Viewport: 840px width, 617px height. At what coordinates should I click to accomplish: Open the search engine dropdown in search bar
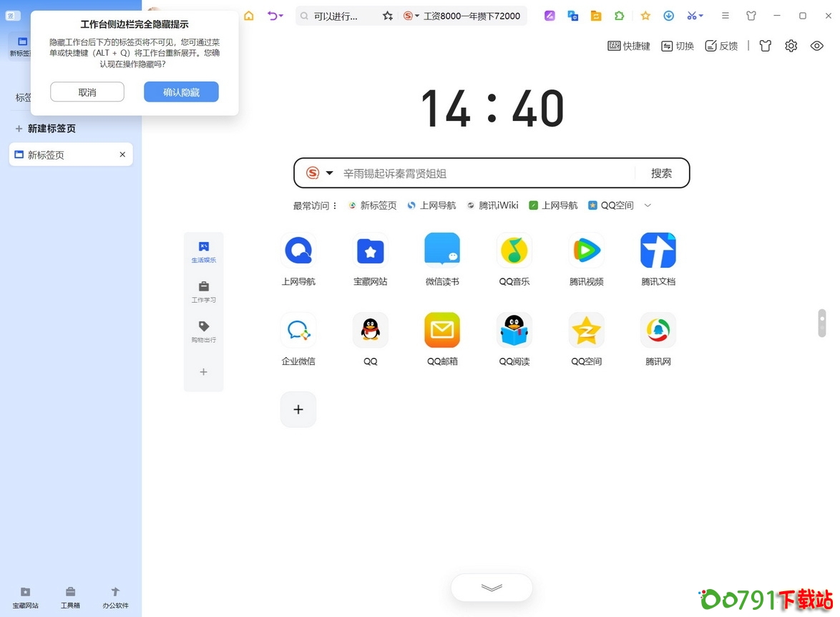tap(320, 173)
